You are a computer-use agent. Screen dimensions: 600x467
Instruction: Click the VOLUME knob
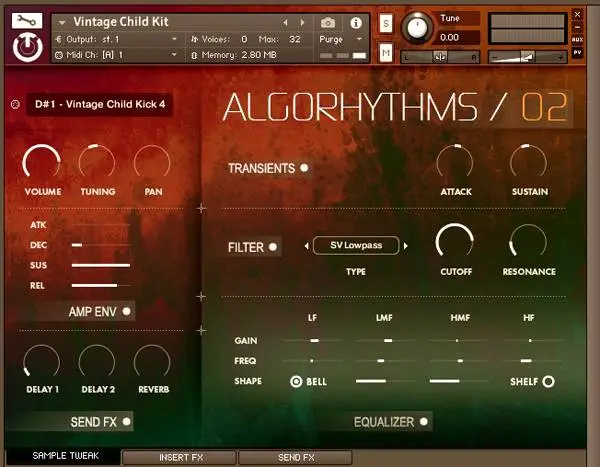[x=42, y=163]
